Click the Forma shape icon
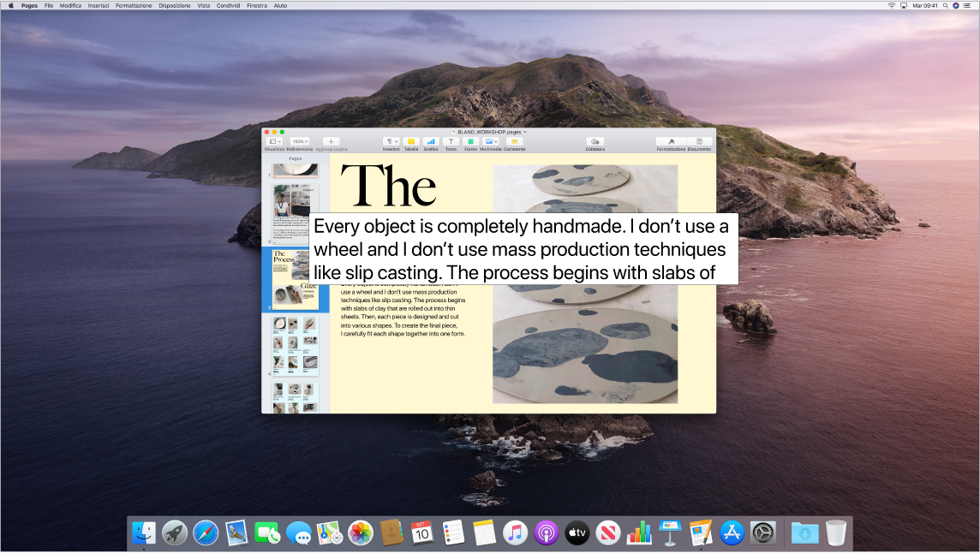The image size is (980, 553). pyautogui.click(x=470, y=141)
